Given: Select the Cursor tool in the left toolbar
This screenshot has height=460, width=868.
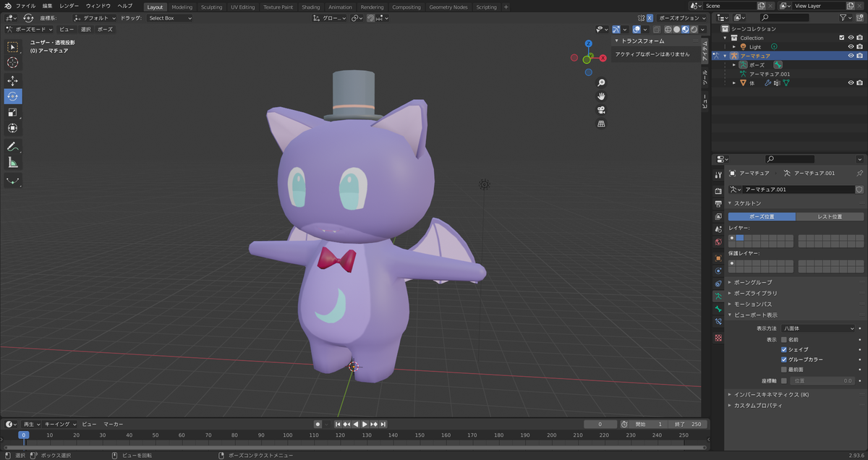Looking at the screenshot, I should (13, 63).
